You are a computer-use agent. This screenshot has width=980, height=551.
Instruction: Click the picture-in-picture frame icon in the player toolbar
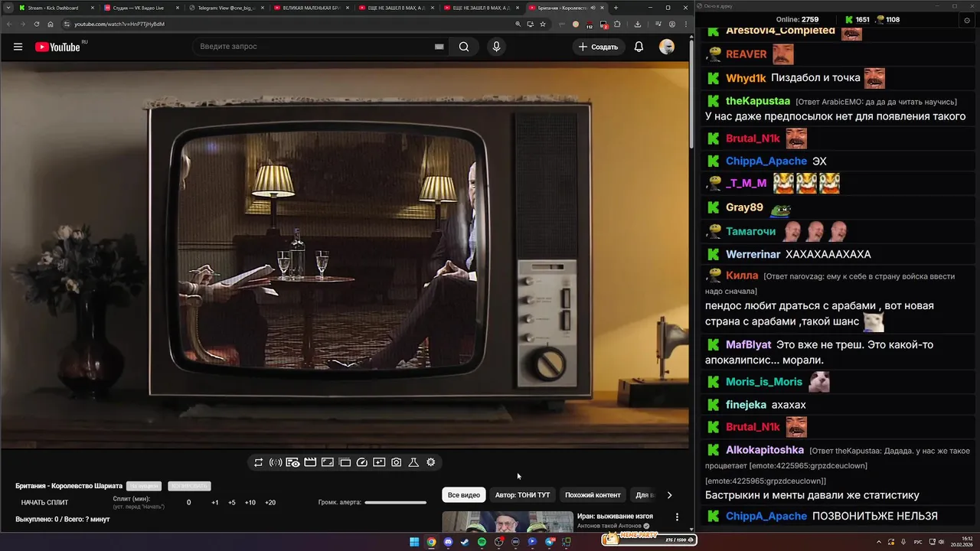click(x=327, y=462)
